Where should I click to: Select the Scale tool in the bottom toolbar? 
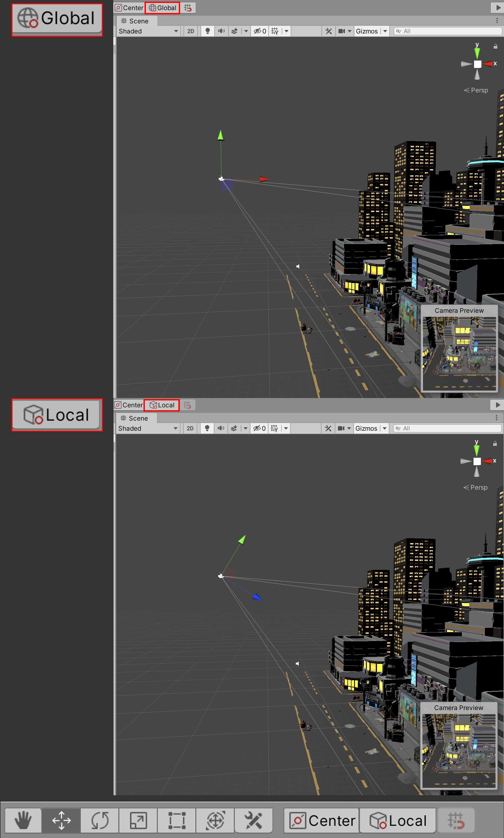pyautogui.click(x=138, y=820)
